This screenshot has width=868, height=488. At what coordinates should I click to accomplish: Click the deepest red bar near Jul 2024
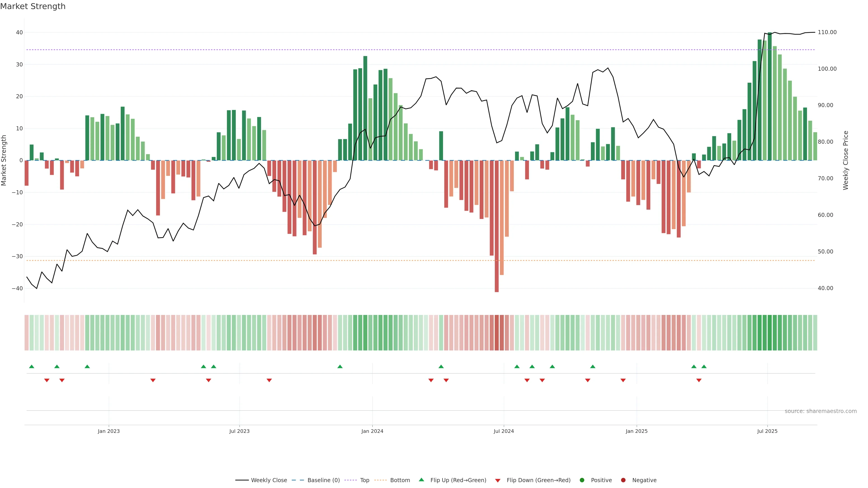[x=497, y=226]
